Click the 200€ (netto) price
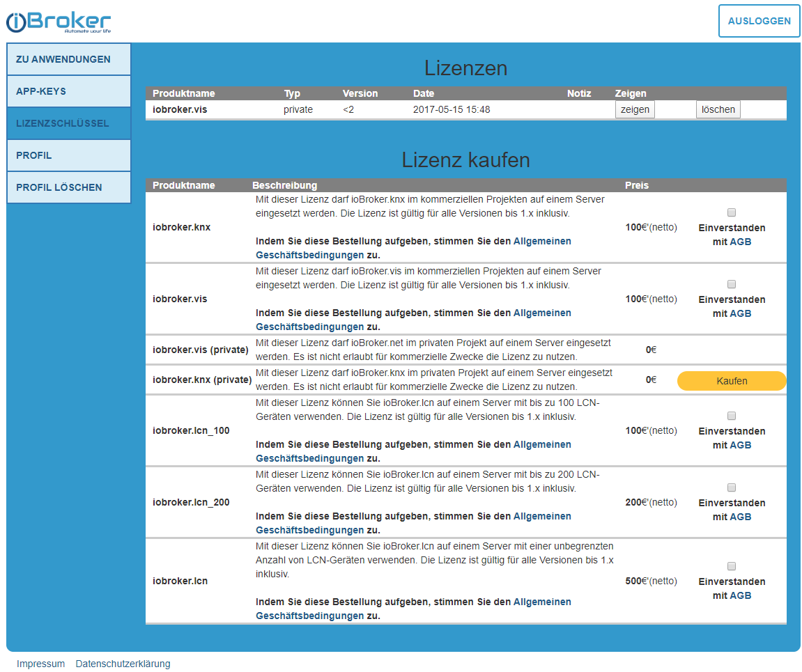 tap(651, 502)
